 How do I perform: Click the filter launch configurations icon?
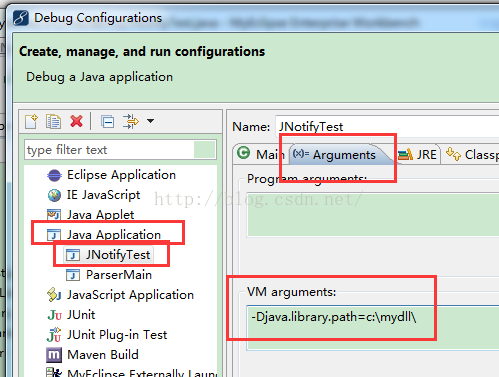click(131, 121)
